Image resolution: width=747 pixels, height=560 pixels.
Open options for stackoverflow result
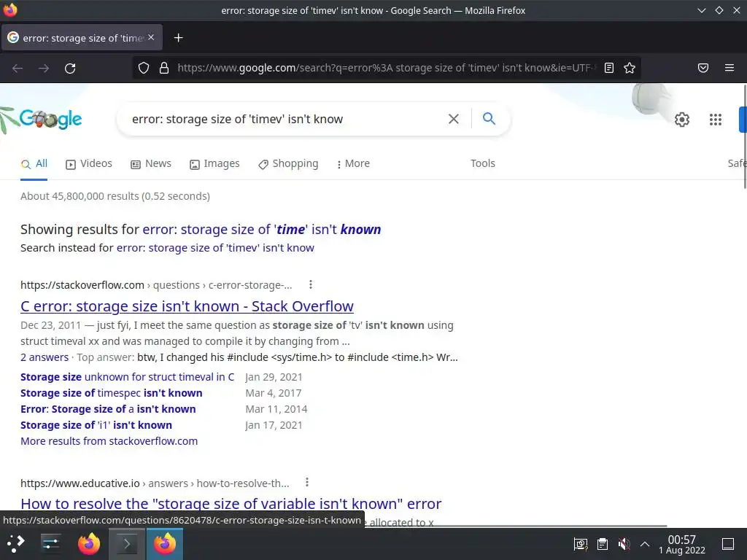click(311, 285)
